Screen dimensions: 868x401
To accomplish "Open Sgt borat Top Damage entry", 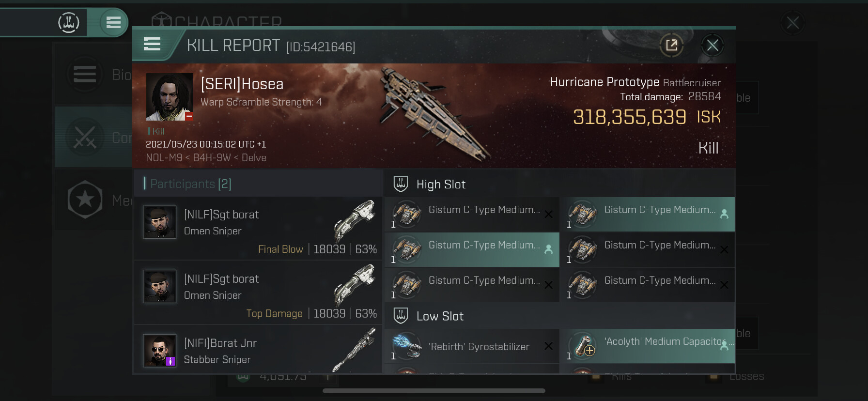I will click(x=259, y=293).
